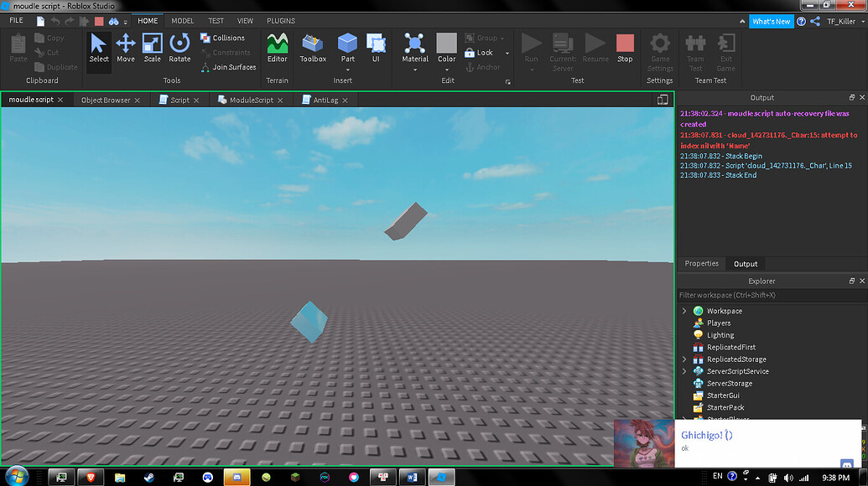Open Discord from the taskbar
The height and width of the screenshot is (486, 868).
pos(237,477)
